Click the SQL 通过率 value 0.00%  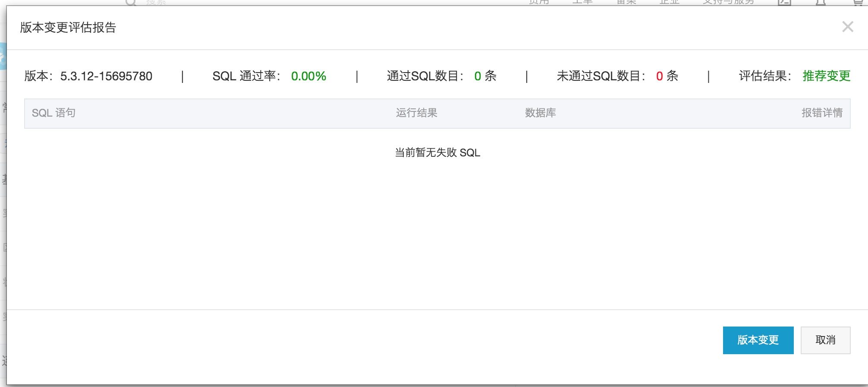coord(308,76)
